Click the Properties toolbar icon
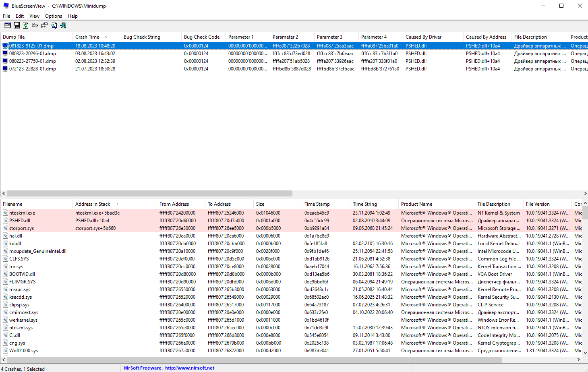The image size is (588, 372). coord(44,25)
